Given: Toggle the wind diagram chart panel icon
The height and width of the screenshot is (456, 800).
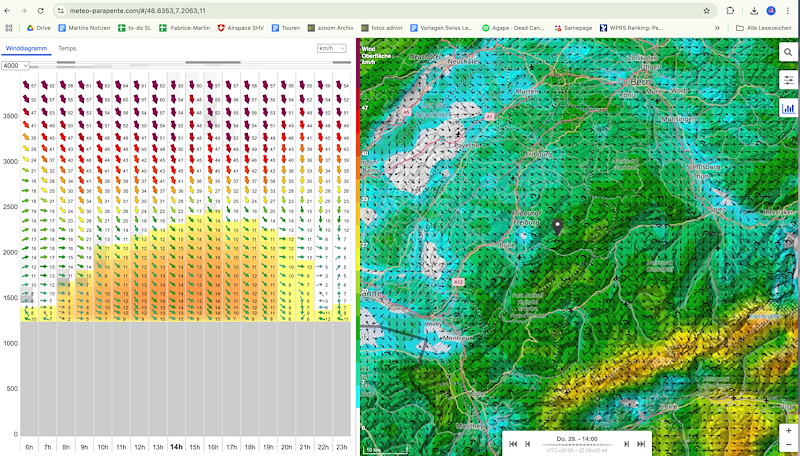Looking at the screenshot, I should [788, 107].
